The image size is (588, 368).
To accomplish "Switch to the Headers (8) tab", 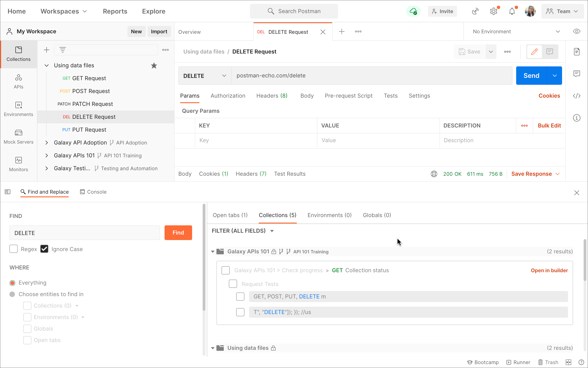I will click(x=272, y=96).
